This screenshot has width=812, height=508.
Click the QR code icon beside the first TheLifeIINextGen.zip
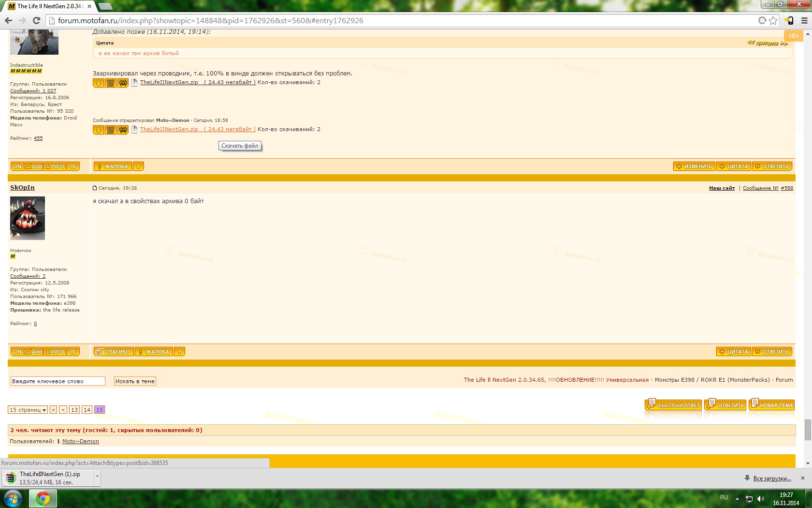111,83
